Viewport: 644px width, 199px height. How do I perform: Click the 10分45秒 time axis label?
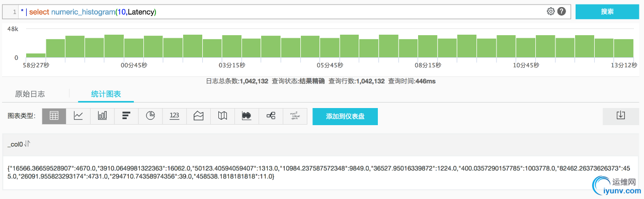tap(526, 65)
